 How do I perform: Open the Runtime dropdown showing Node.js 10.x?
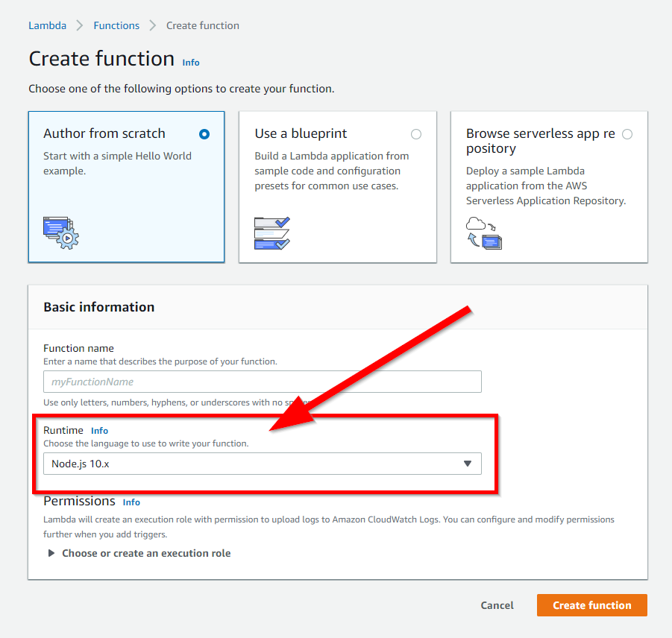pos(262,464)
